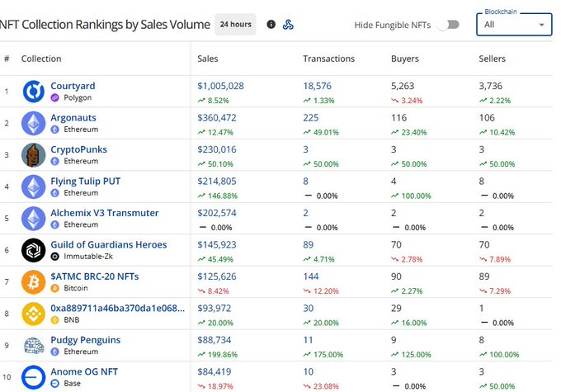Open the Courtyard collection link

[73, 86]
